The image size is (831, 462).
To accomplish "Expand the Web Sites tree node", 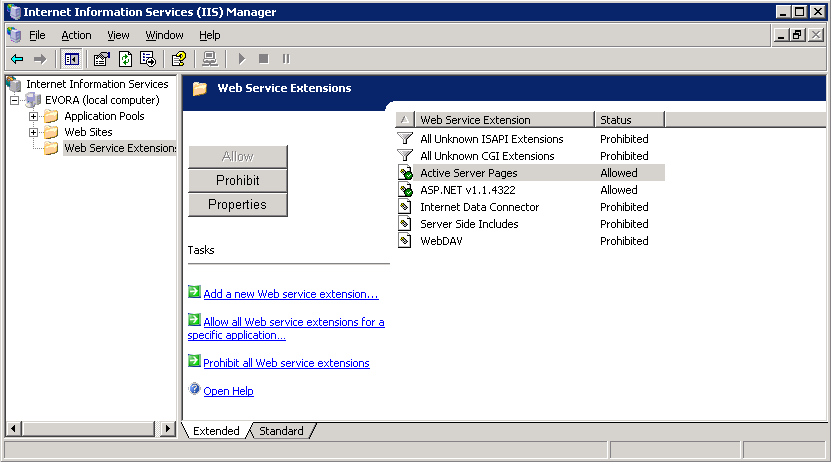I will pos(34,132).
